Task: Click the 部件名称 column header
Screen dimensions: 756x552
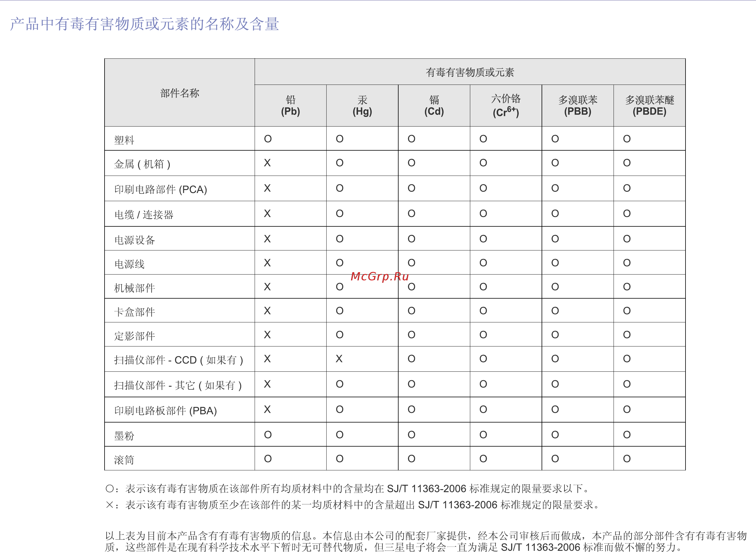Action: (x=179, y=93)
